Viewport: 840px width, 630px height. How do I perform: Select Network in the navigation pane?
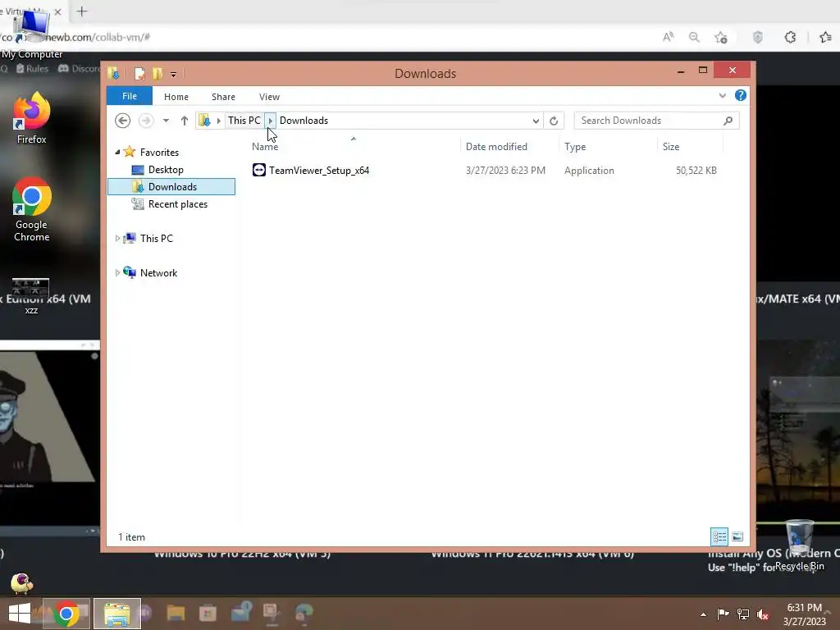point(158,272)
